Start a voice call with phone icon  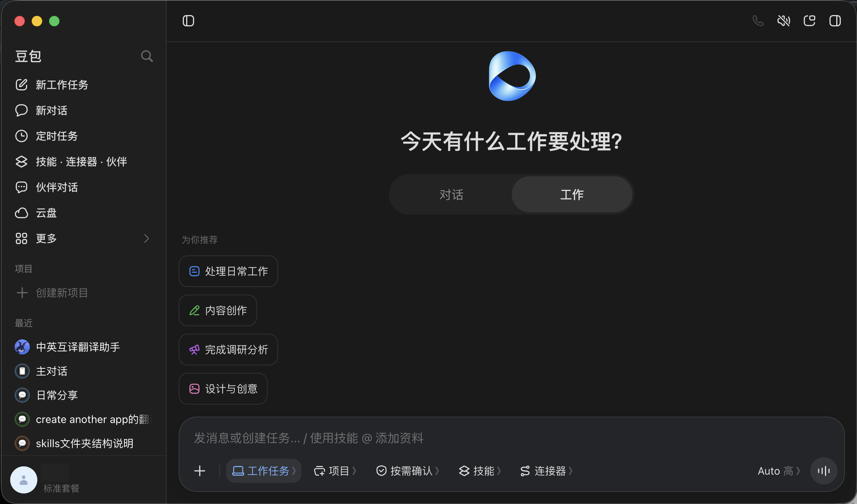758,21
